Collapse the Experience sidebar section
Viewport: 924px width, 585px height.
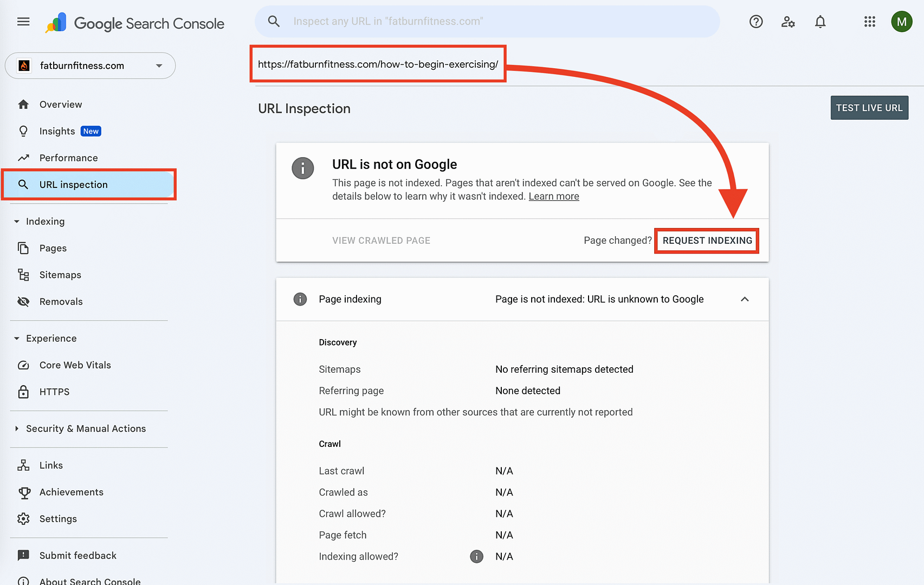click(17, 339)
